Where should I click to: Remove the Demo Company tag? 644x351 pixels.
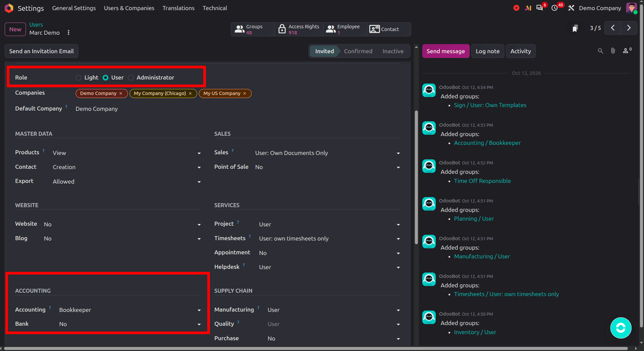pos(121,93)
